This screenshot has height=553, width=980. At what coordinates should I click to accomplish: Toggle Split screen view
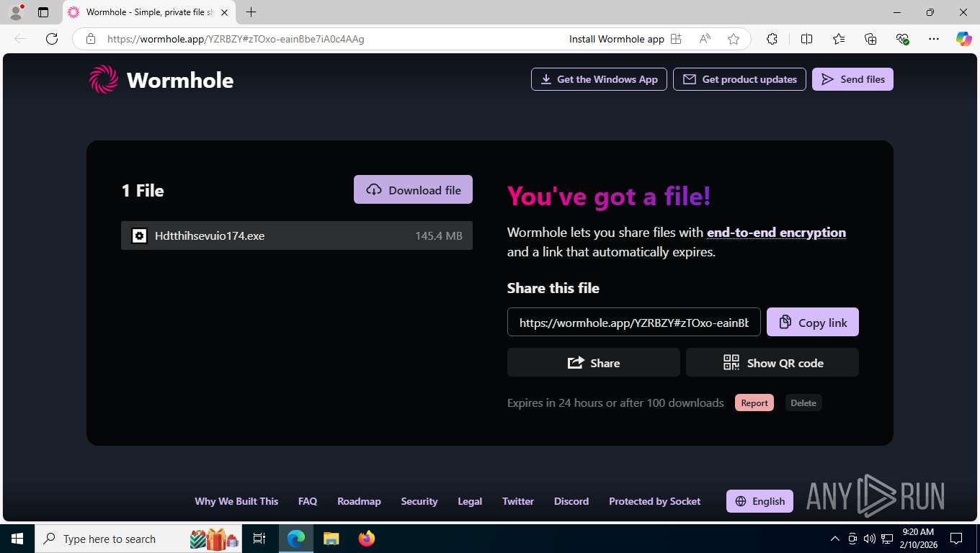(806, 39)
